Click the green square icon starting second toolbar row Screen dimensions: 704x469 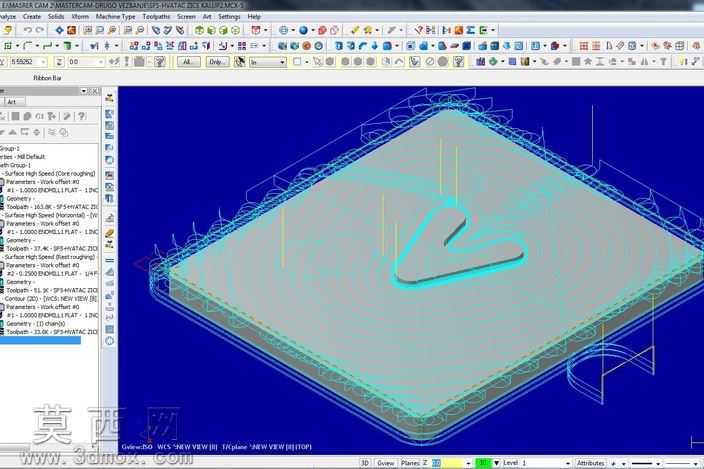8,45
